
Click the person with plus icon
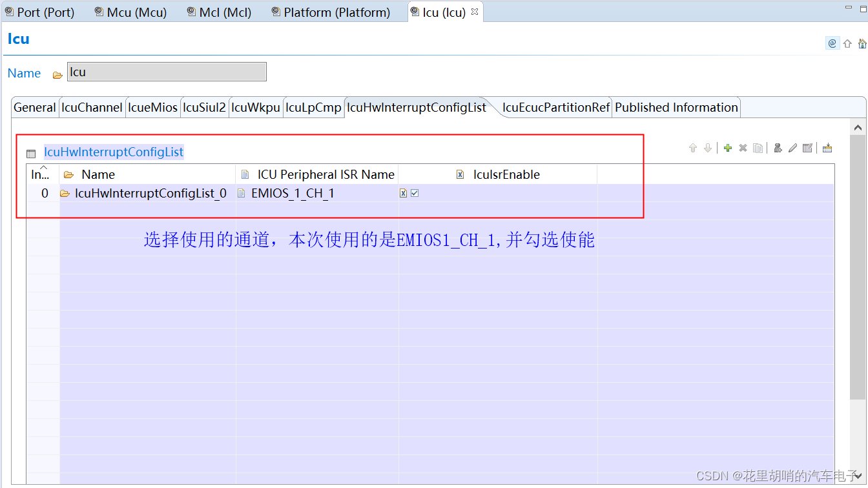click(778, 148)
